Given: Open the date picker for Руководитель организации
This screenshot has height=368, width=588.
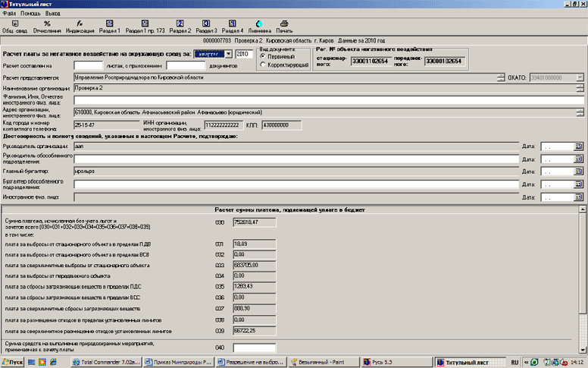Looking at the screenshot, I should pyautogui.click(x=579, y=146).
